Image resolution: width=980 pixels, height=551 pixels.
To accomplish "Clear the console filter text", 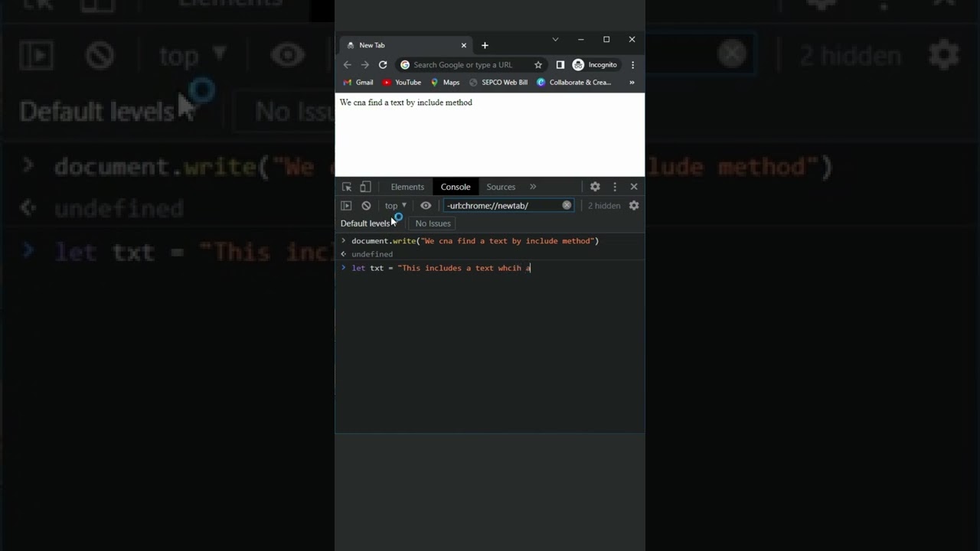I will click(x=567, y=206).
